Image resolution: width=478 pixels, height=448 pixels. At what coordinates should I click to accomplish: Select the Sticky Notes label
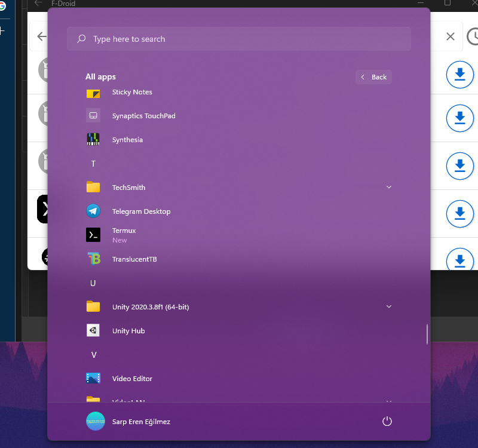(132, 92)
